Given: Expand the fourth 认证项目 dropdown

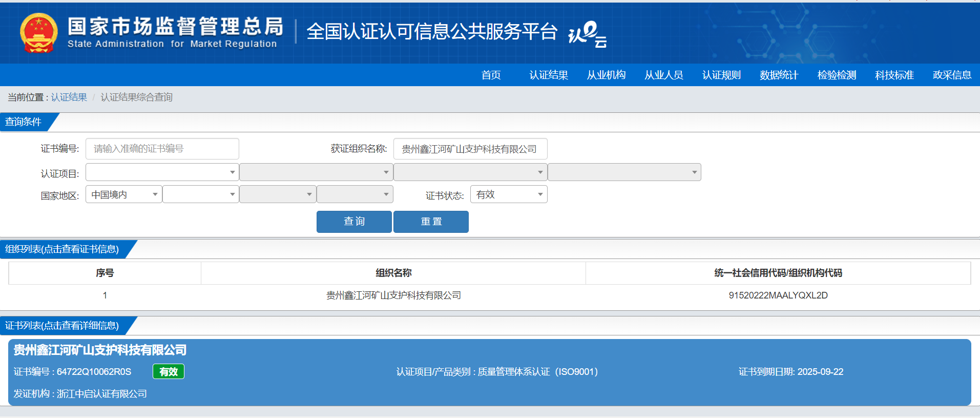Looking at the screenshot, I should click(x=624, y=172).
